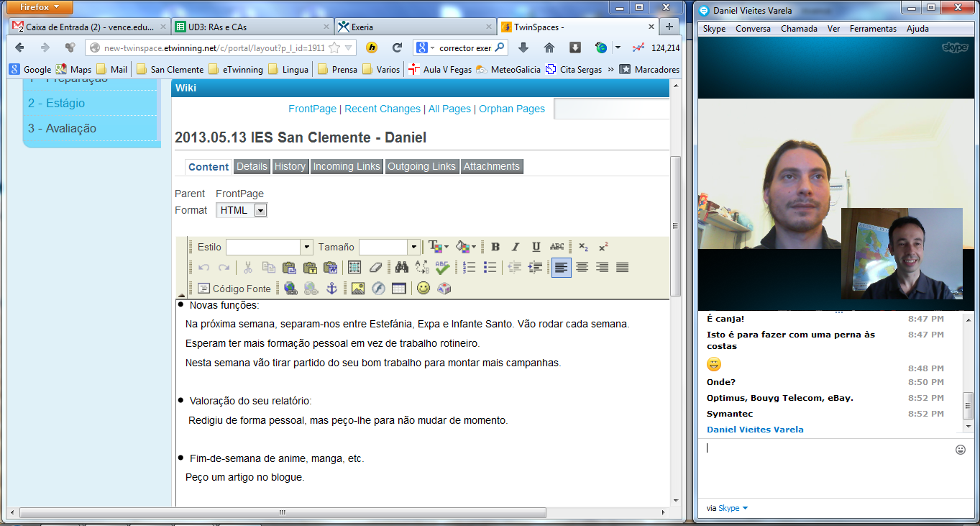Insert smiley emoticon in editor
Viewport: 980px width, 526px height.
tap(423, 289)
